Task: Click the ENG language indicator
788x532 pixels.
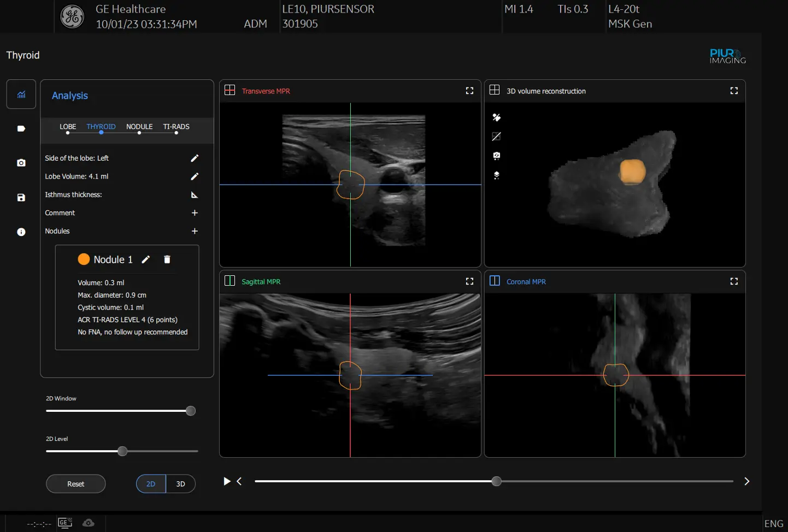Action: (x=774, y=523)
